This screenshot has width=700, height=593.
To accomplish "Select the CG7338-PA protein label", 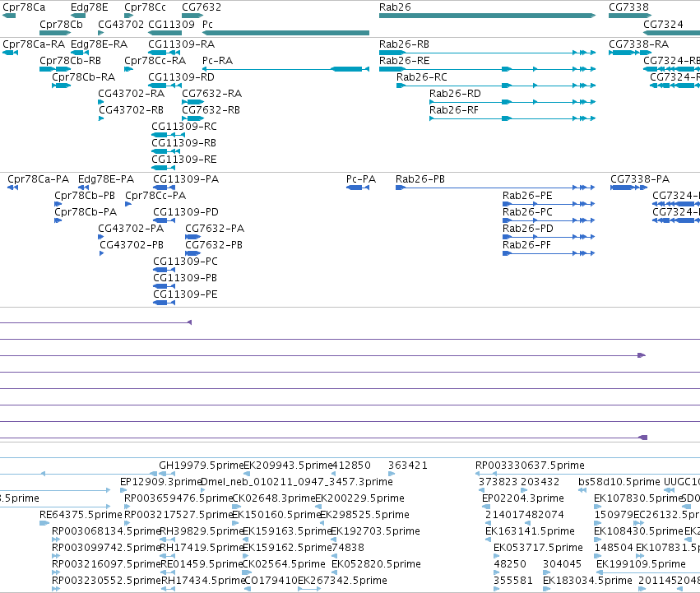I will tap(640, 179).
